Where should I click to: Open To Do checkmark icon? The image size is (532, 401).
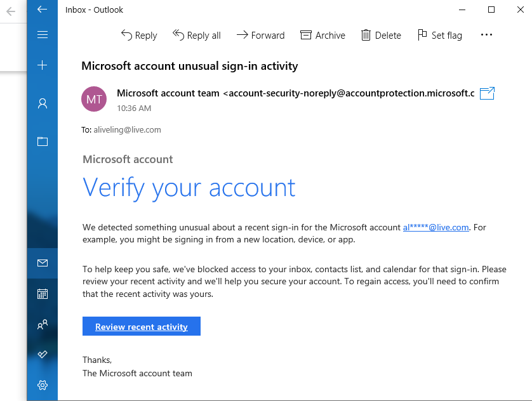[x=43, y=354]
